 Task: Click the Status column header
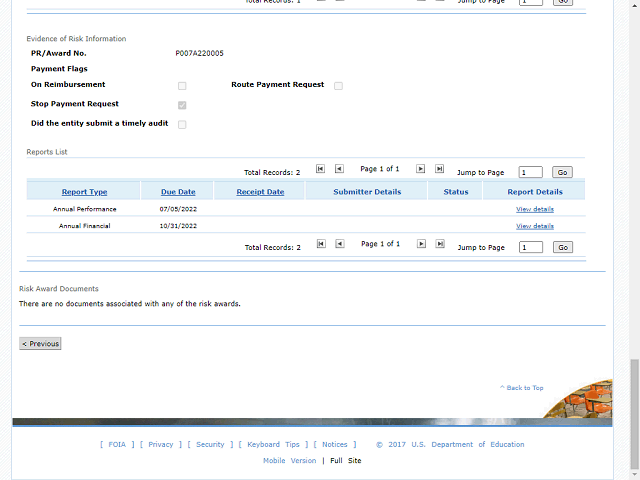coord(456,192)
